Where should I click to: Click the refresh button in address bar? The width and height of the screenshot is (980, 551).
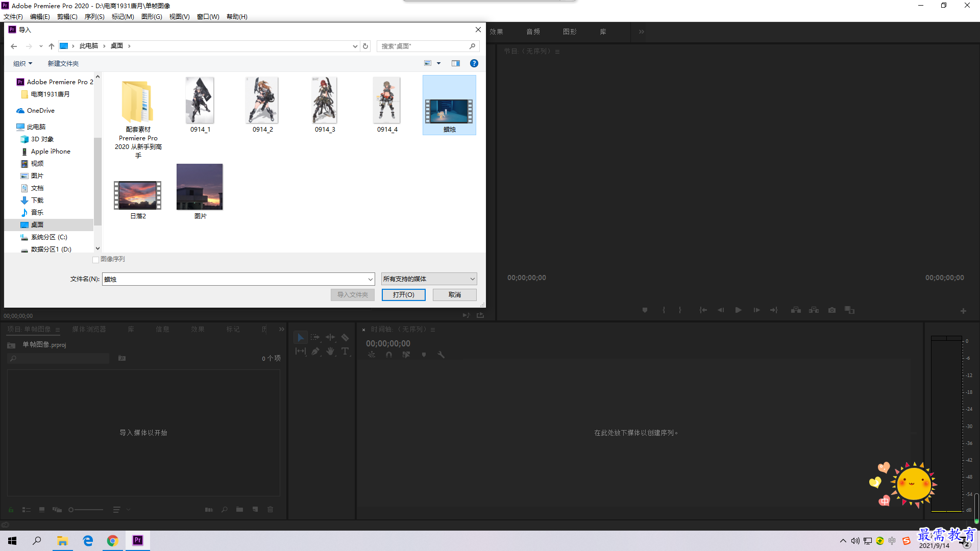365,46
